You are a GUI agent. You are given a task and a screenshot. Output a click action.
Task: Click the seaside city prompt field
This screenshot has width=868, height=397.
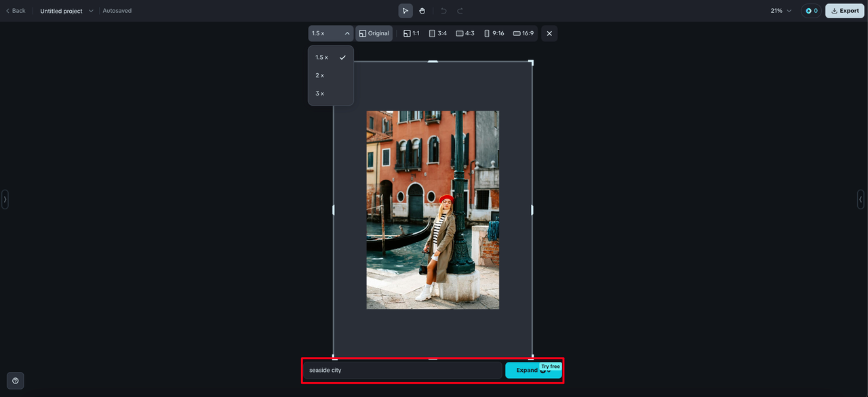click(402, 371)
